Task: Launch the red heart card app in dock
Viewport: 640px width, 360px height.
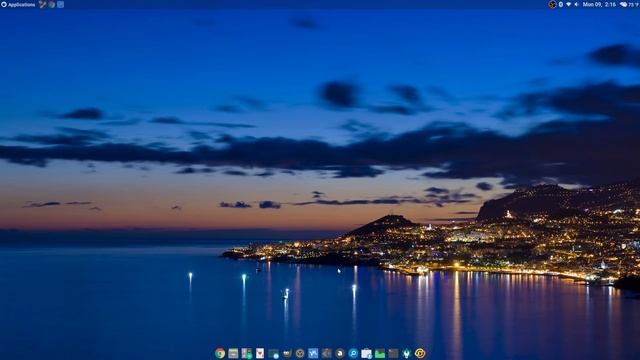Action: 260,353
